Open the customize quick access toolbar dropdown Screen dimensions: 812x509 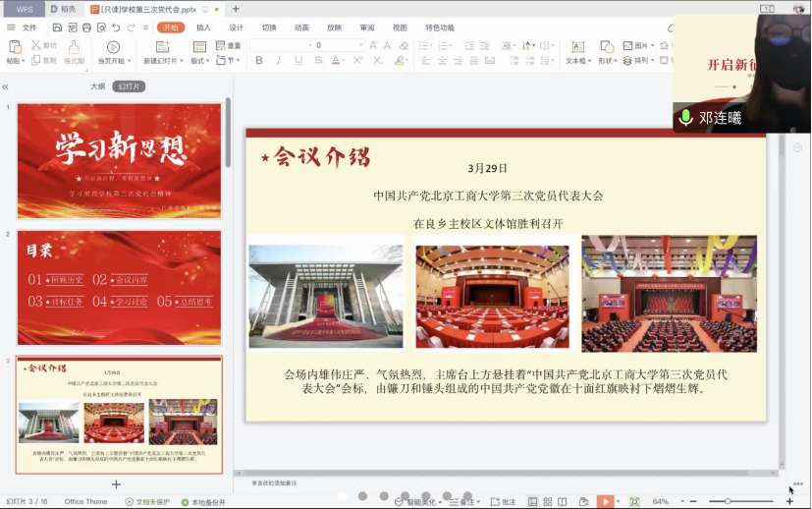point(145,28)
